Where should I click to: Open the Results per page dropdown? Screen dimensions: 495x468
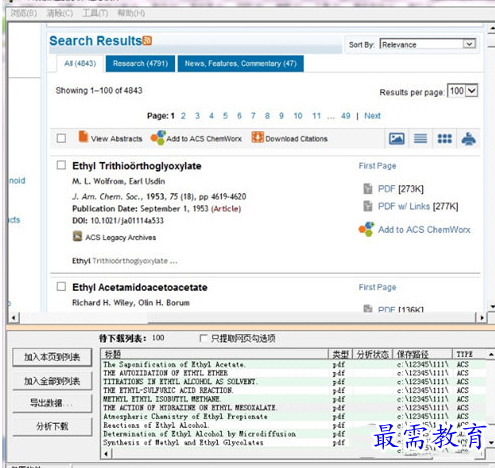coord(463,91)
